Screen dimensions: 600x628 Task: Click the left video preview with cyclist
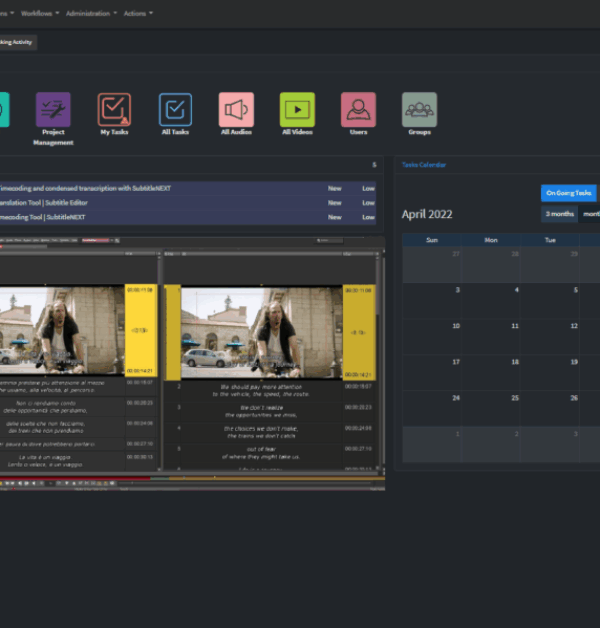coord(62,330)
